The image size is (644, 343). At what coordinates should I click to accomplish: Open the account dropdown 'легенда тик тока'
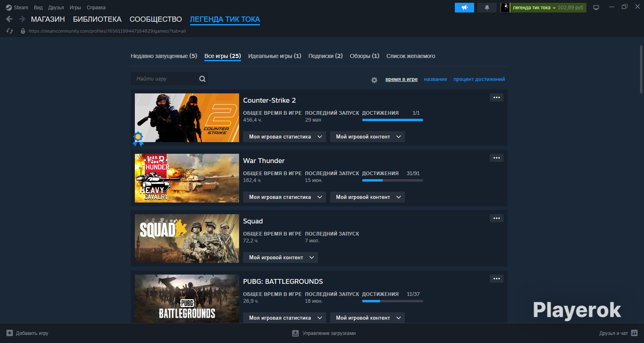(x=534, y=8)
